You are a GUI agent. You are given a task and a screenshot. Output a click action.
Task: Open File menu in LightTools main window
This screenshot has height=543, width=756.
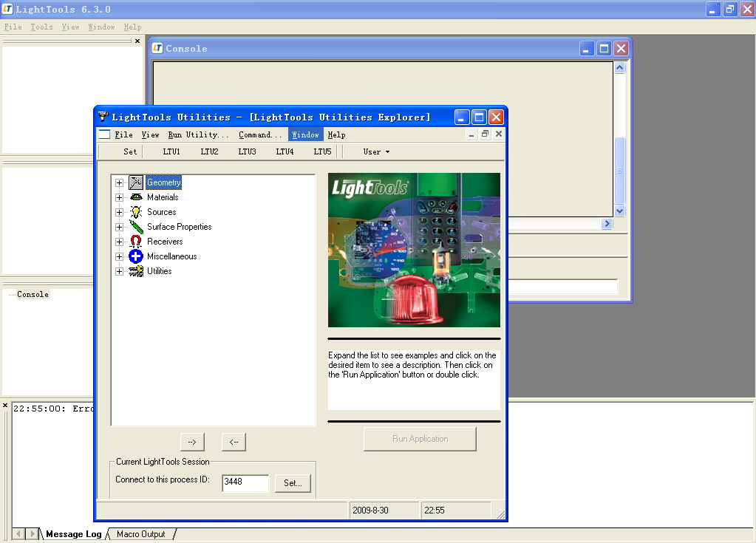click(13, 27)
